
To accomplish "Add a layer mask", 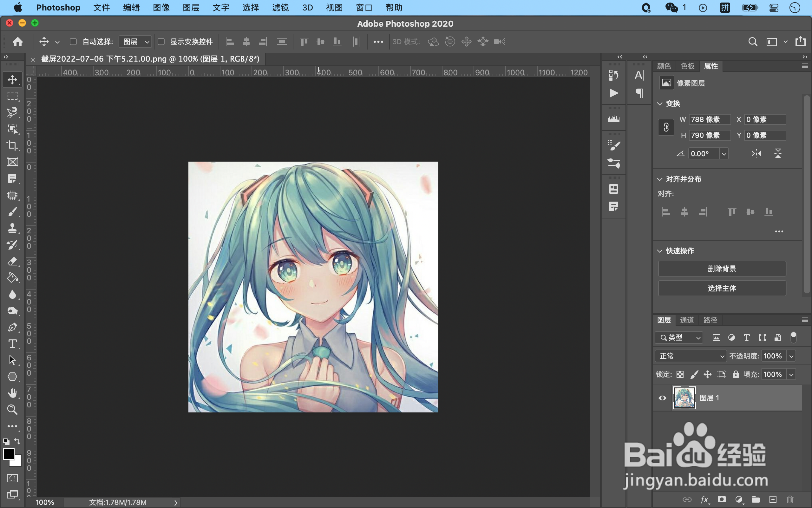I will 721,500.
